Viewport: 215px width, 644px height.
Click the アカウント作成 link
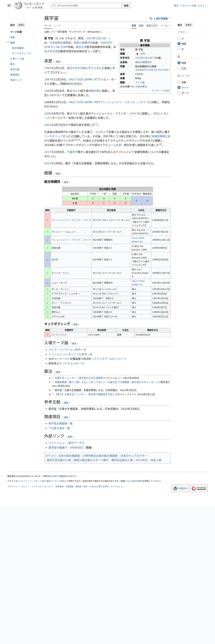tap(188, 6)
